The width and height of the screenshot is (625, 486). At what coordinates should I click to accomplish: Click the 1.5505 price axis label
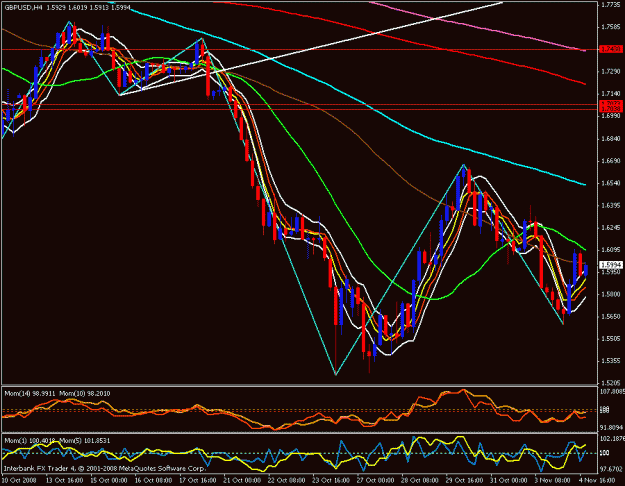(611, 339)
